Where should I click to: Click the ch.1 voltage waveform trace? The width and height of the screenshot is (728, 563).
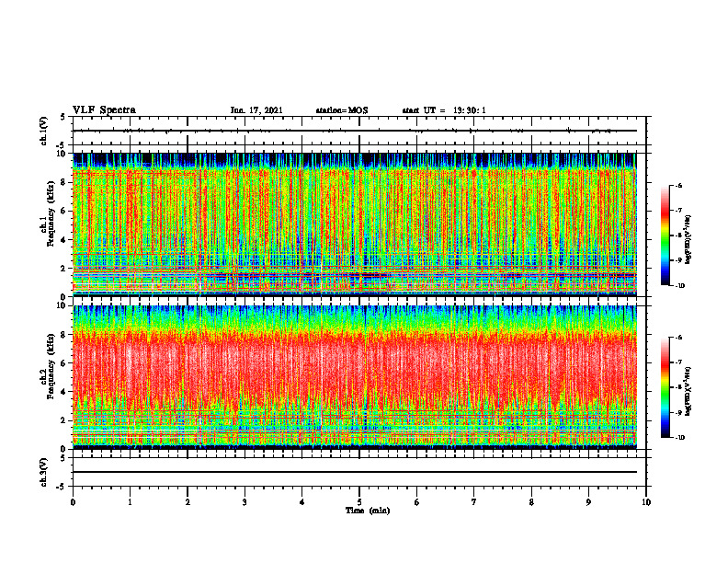point(355,131)
